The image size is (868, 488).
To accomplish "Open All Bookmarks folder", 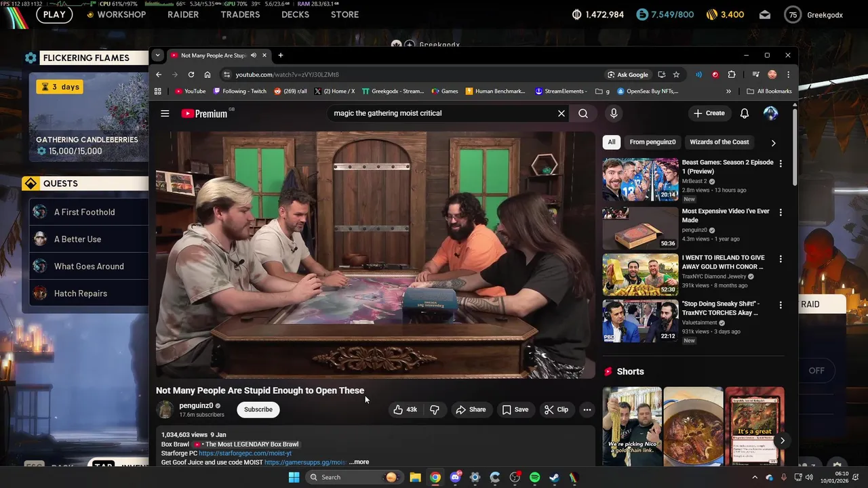I will pyautogui.click(x=769, y=91).
